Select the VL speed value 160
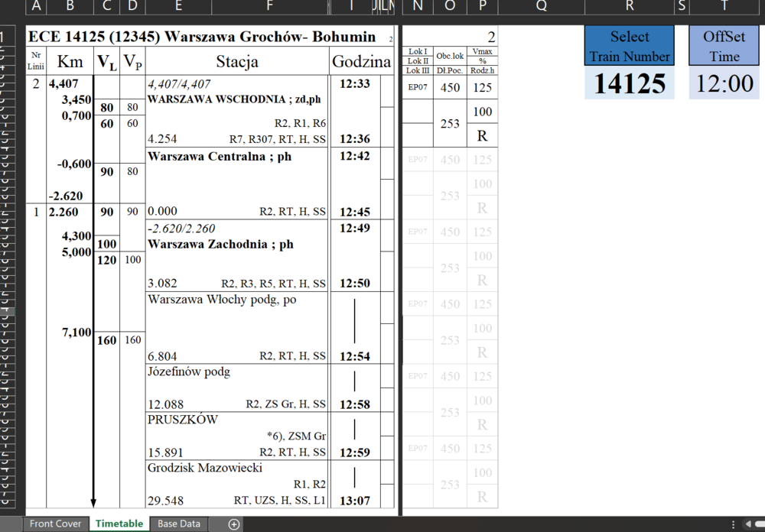 tap(106, 340)
